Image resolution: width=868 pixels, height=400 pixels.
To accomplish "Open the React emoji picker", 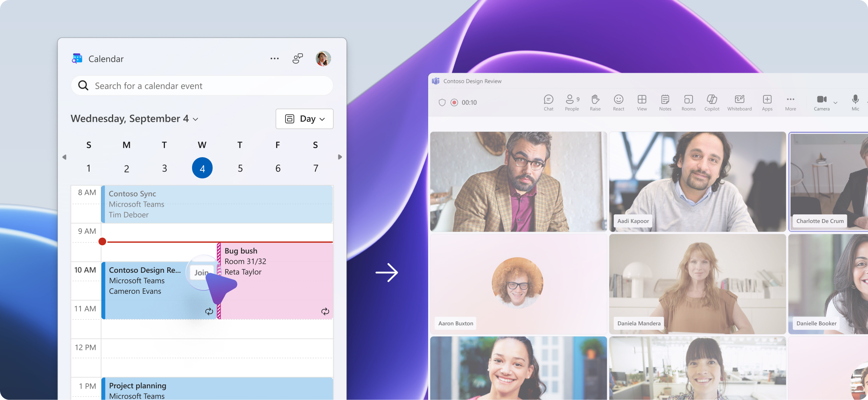I will tap(618, 103).
